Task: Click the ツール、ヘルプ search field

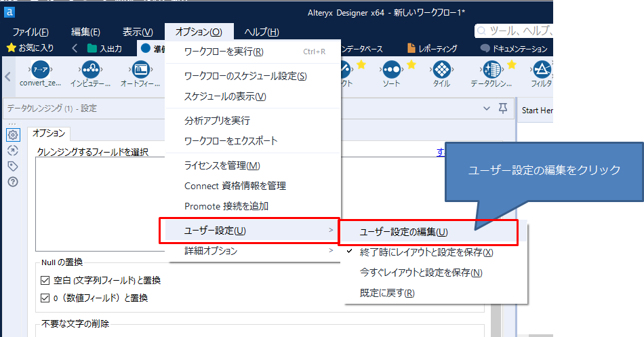Action: (513, 31)
